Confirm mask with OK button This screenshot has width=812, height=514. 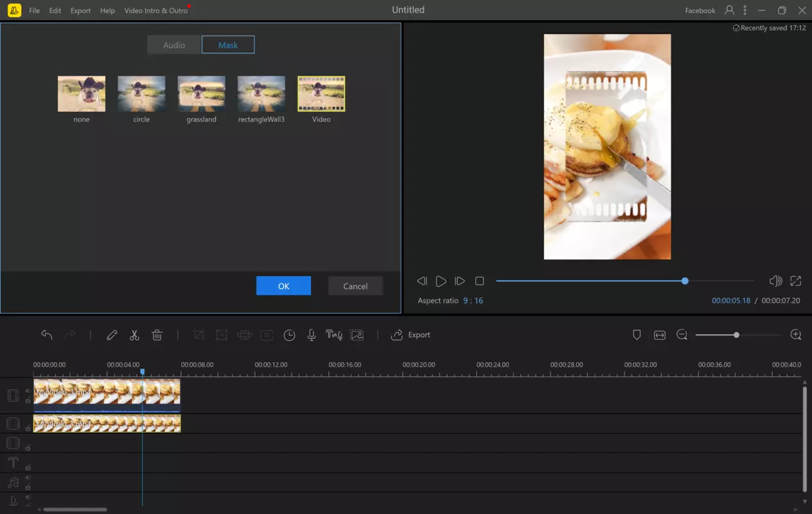click(x=283, y=286)
